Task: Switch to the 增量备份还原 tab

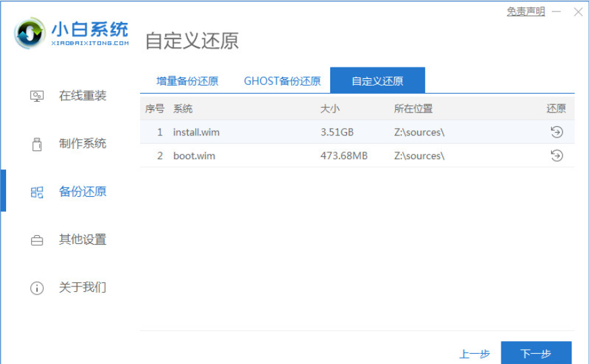Action: (187, 81)
